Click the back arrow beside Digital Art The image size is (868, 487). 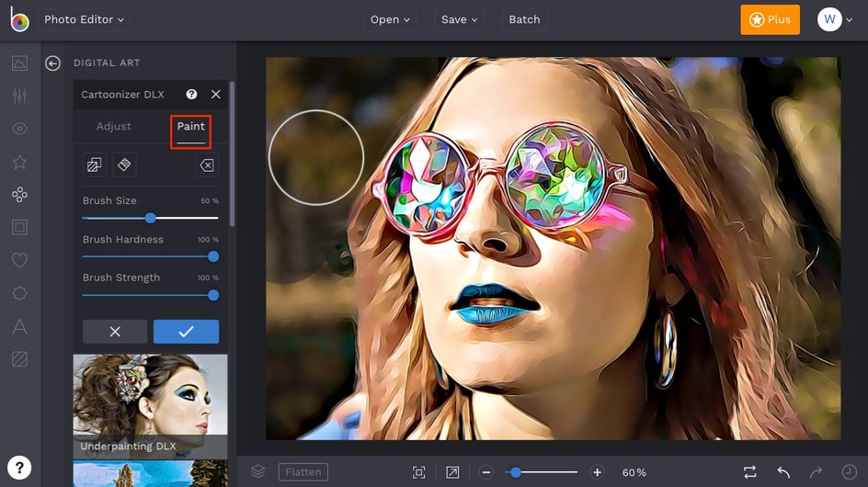pyautogui.click(x=52, y=63)
